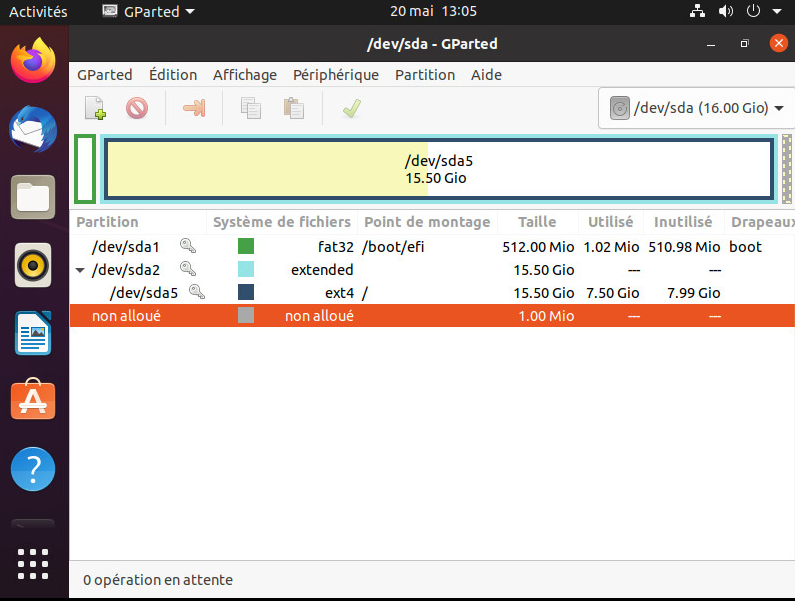Click the 0 opération en attente status text
Viewport: 795px width, 601px height.
[x=158, y=580]
